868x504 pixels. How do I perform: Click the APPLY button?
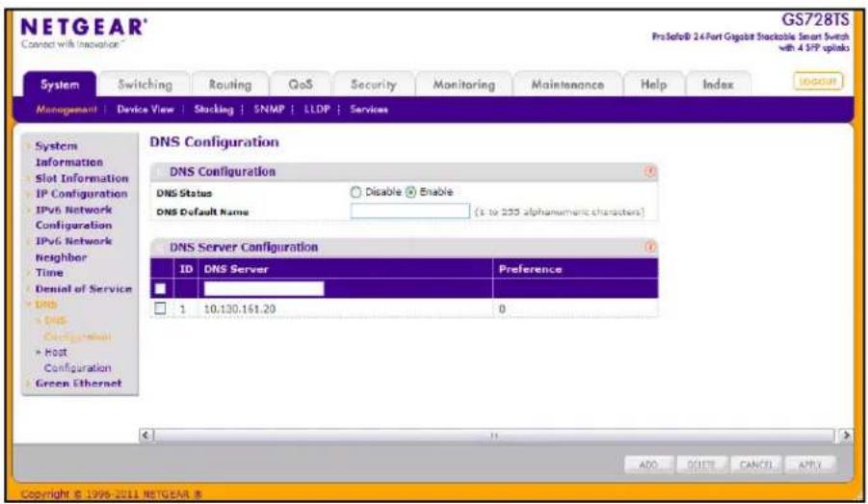[x=810, y=464]
